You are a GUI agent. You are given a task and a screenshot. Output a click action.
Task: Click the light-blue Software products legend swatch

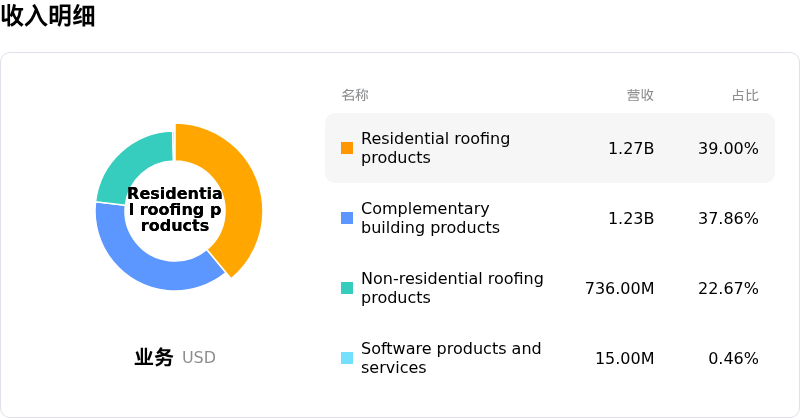[x=347, y=358]
